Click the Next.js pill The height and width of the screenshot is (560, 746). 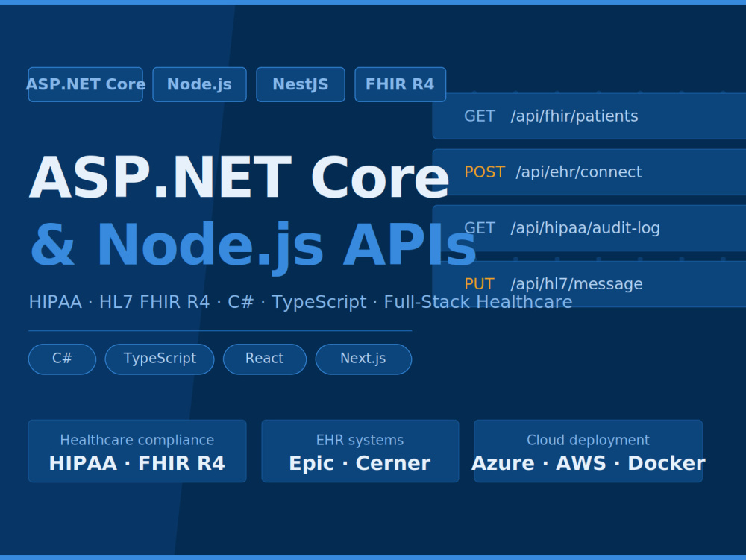[x=363, y=359]
